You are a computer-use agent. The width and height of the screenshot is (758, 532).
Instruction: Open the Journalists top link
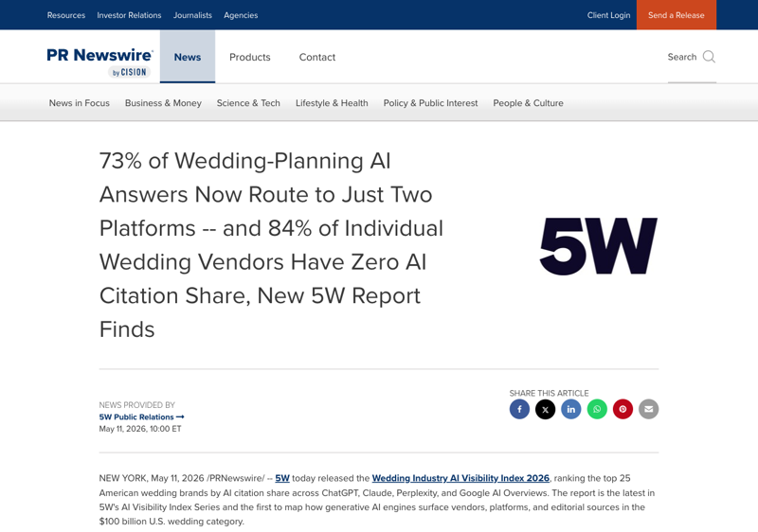point(192,15)
